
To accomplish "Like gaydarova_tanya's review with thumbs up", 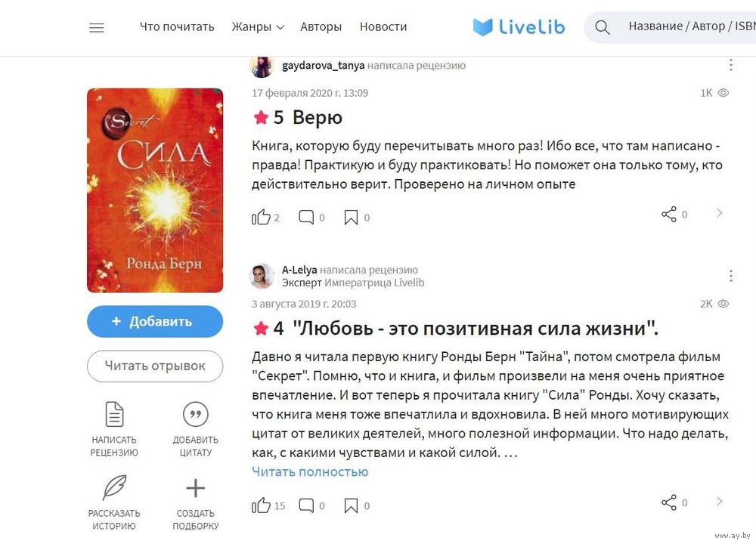I will point(261,218).
